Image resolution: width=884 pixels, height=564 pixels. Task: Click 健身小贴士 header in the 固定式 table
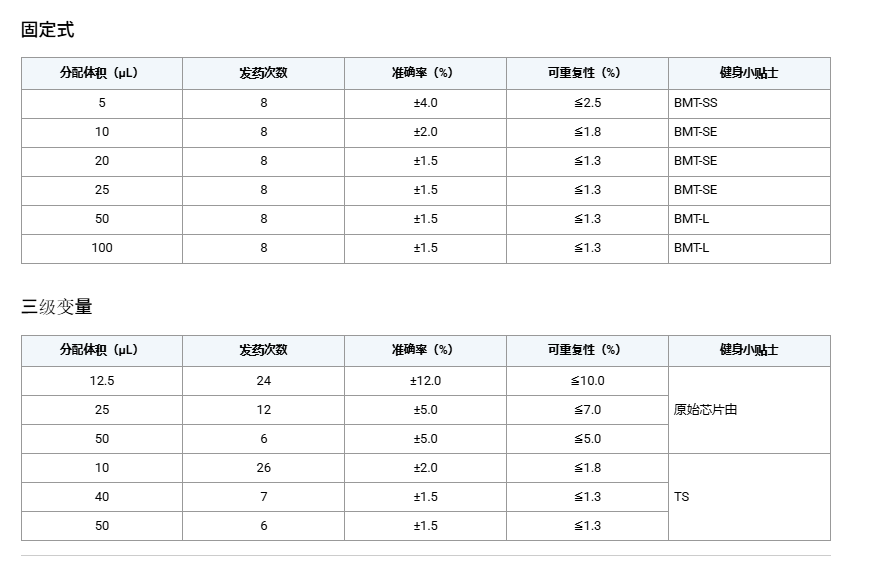tap(749, 73)
